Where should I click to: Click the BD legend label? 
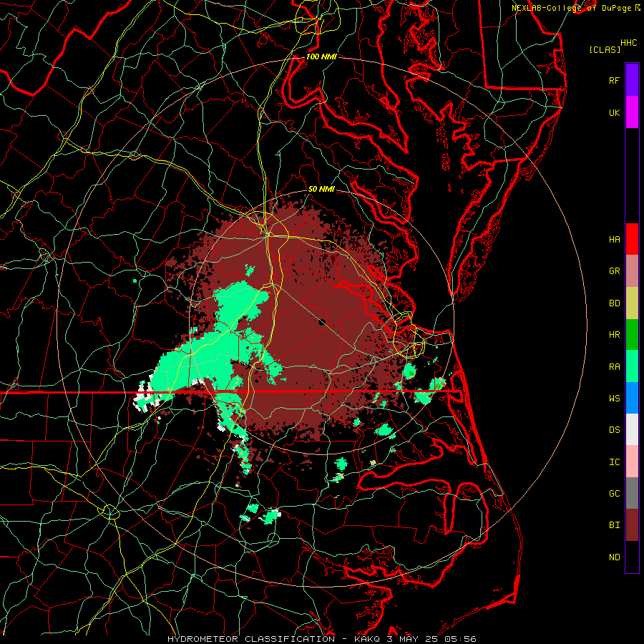tap(615, 303)
